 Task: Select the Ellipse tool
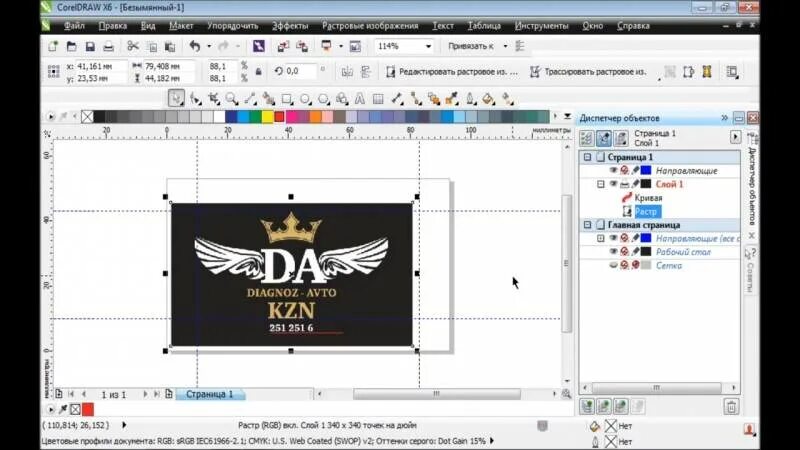tap(305, 98)
